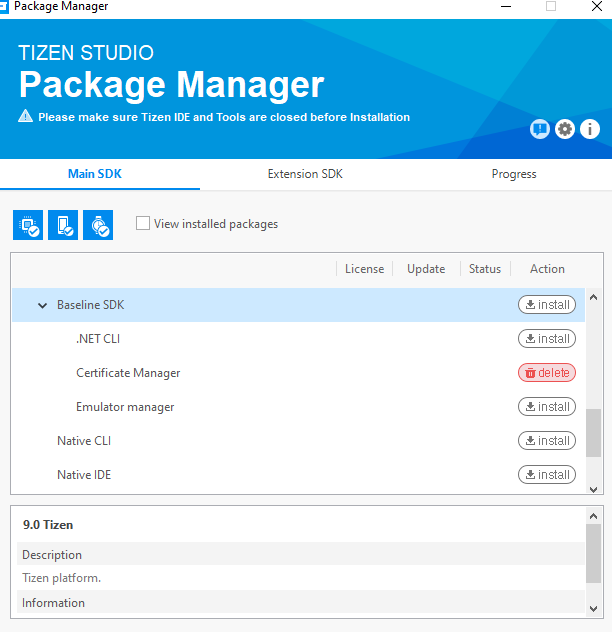The image size is (612, 632).
Task: Delete the Certificate Manager package
Action: point(546,373)
